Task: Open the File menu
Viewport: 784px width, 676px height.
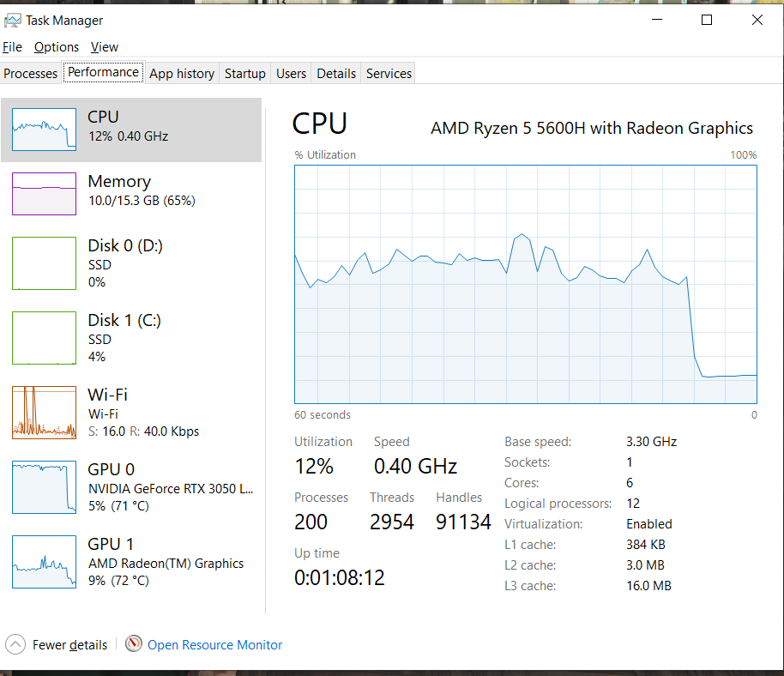Action: click(13, 47)
